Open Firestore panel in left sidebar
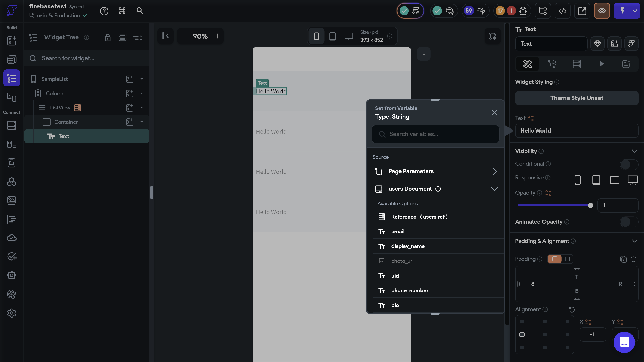Screen dimensions: 644x362 (x=11, y=125)
